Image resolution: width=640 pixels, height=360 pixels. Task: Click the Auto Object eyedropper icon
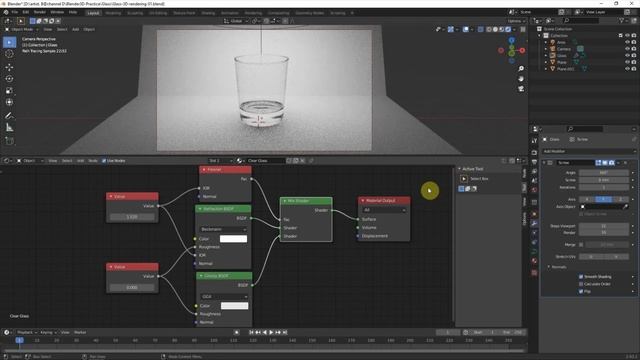[625, 207]
